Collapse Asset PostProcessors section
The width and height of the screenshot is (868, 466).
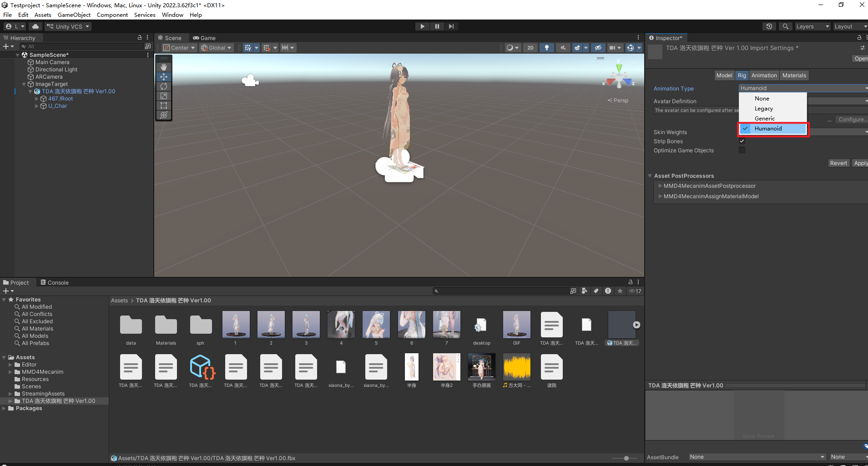(x=650, y=175)
